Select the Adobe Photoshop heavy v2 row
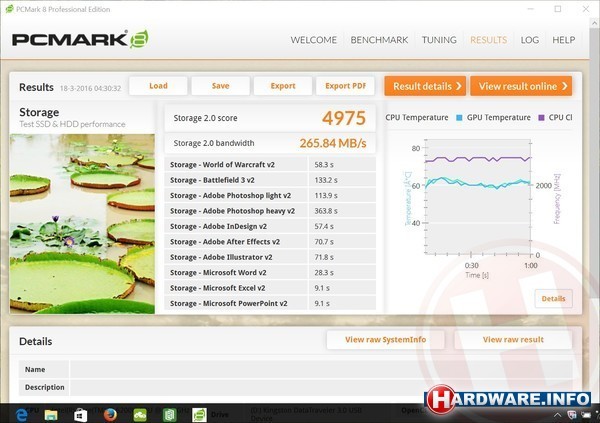600x423 pixels. (270, 211)
